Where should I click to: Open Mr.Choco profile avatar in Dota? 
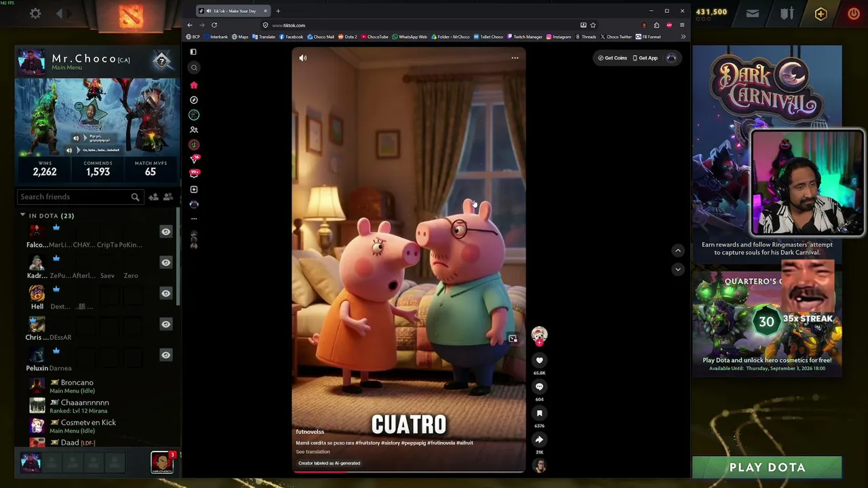(31, 62)
